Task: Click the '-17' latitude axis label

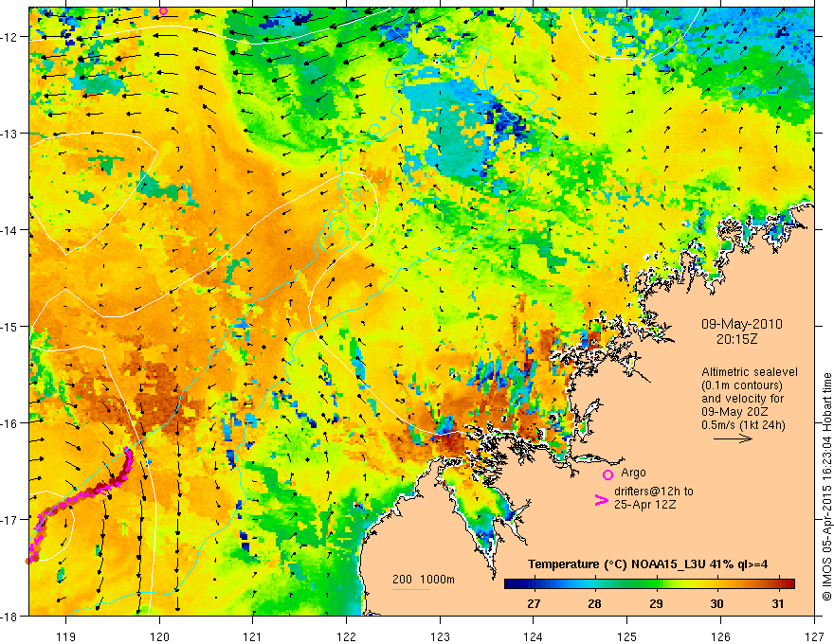Action: pos(10,520)
